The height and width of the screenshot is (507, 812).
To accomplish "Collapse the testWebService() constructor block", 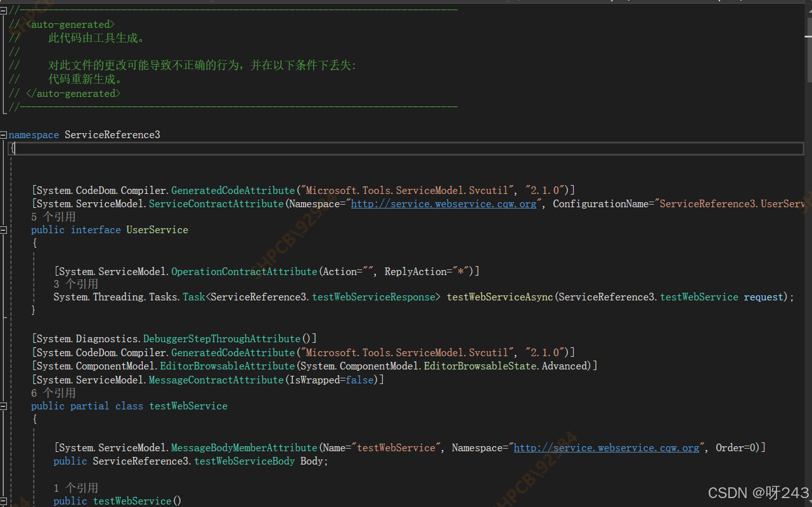I will point(4,501).
